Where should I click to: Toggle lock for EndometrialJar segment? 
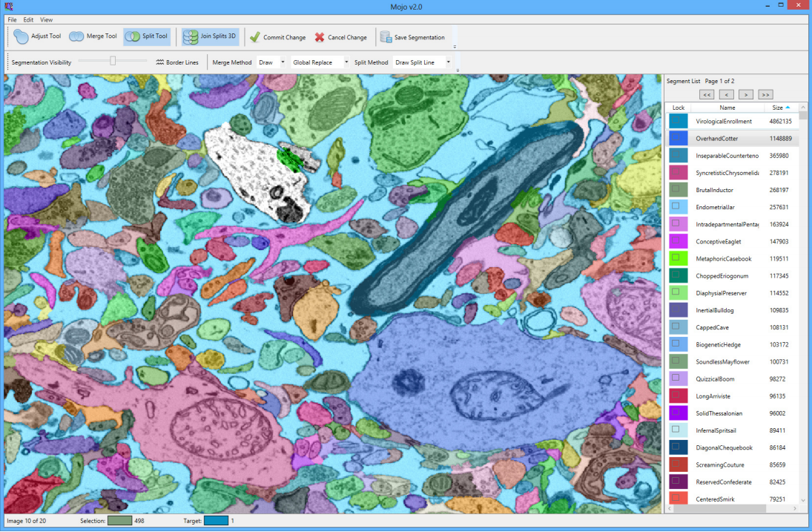(676, 206)
